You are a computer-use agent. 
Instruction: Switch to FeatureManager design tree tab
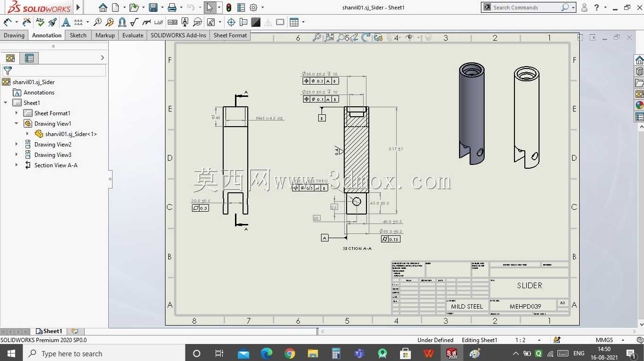pyautogui.click(x=10, y=58)
